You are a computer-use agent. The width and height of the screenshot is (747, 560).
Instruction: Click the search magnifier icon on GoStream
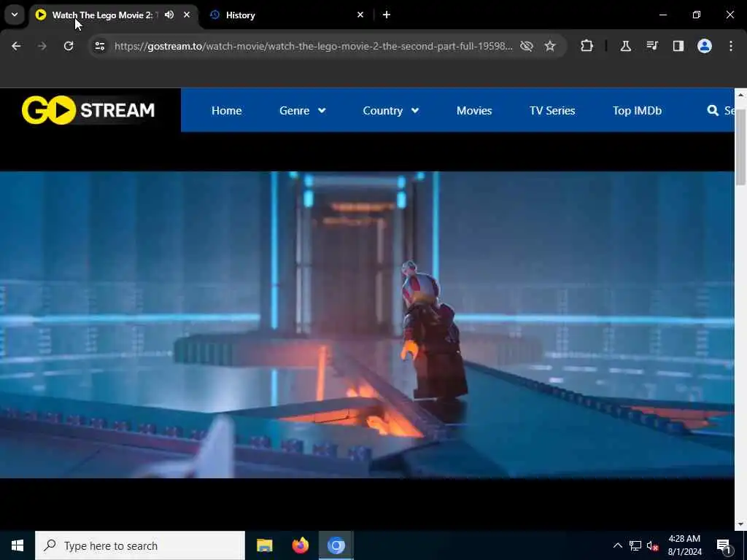click(713, 111)
